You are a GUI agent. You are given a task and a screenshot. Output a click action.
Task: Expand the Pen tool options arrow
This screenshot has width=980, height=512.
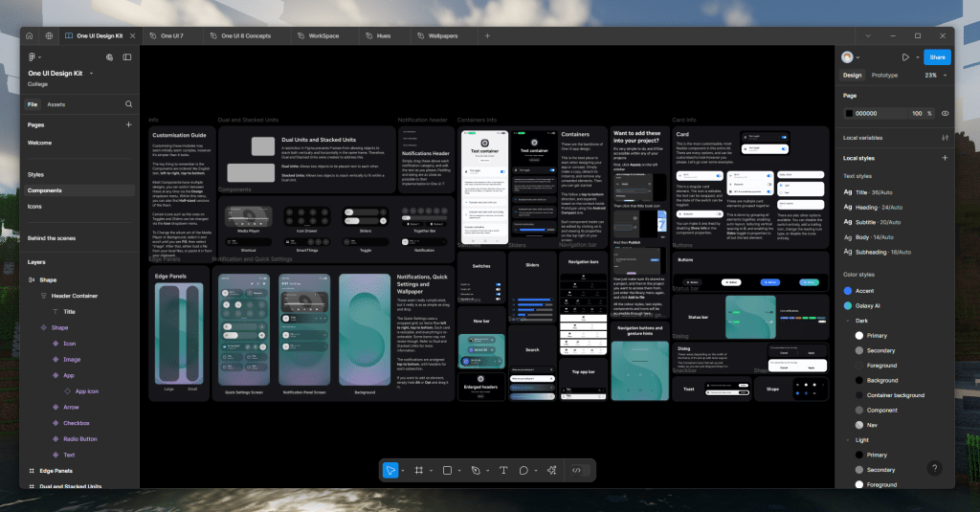pyautogui.click(x=487, y=471)
